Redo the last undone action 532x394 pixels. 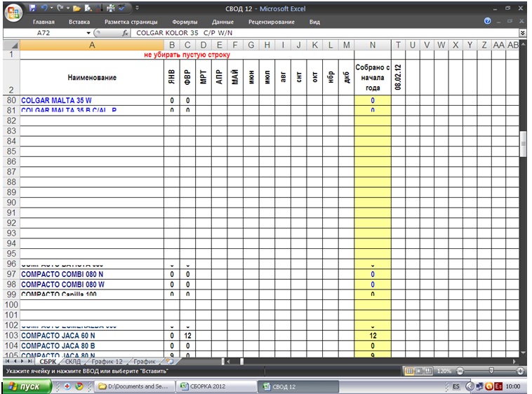pyautogui.click(x=60, y=8)
